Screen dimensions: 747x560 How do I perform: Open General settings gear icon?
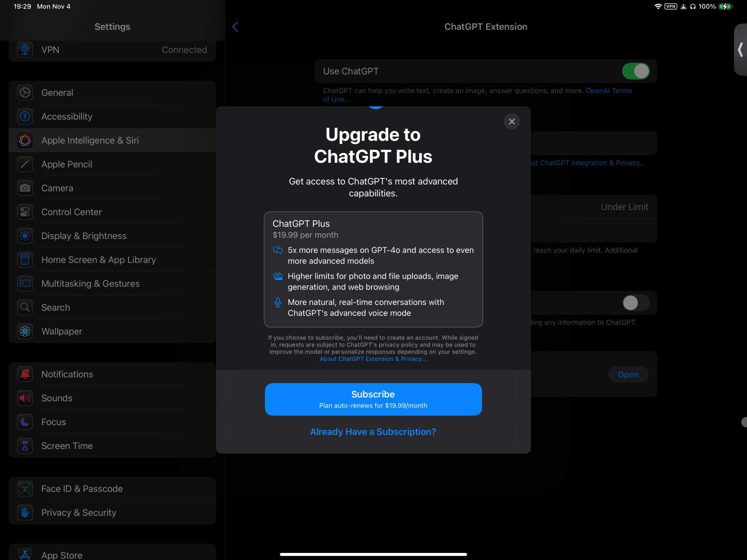click(25, 93)
